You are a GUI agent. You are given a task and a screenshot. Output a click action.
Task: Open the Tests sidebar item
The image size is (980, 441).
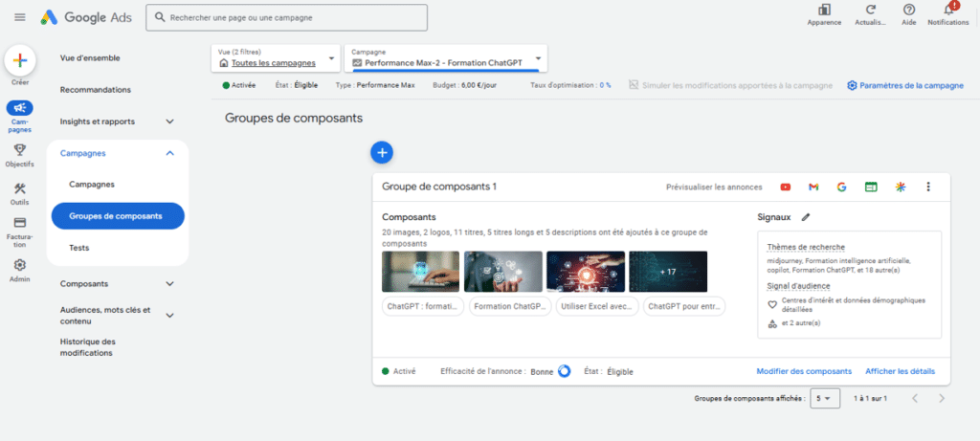(x=79, y=248)
